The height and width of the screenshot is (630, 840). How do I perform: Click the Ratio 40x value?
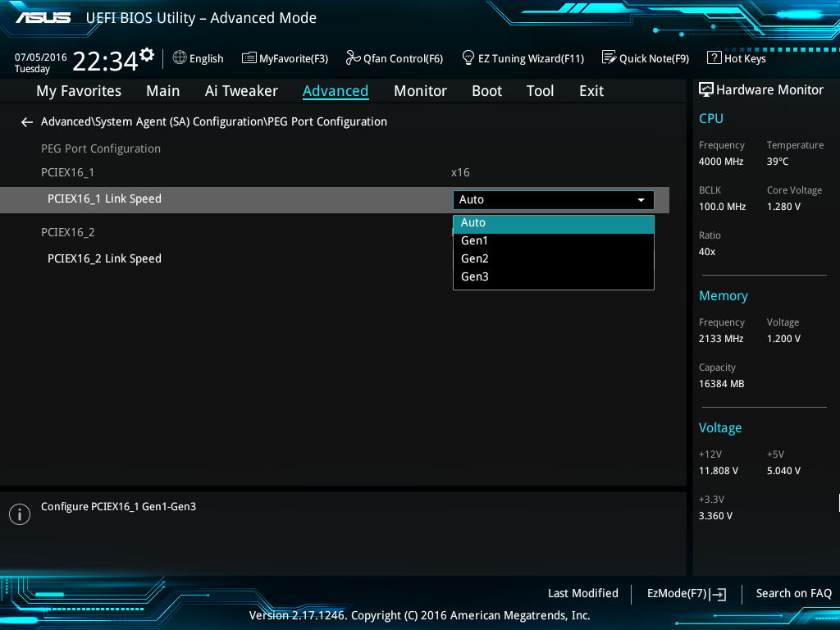[x=706, y=251]
